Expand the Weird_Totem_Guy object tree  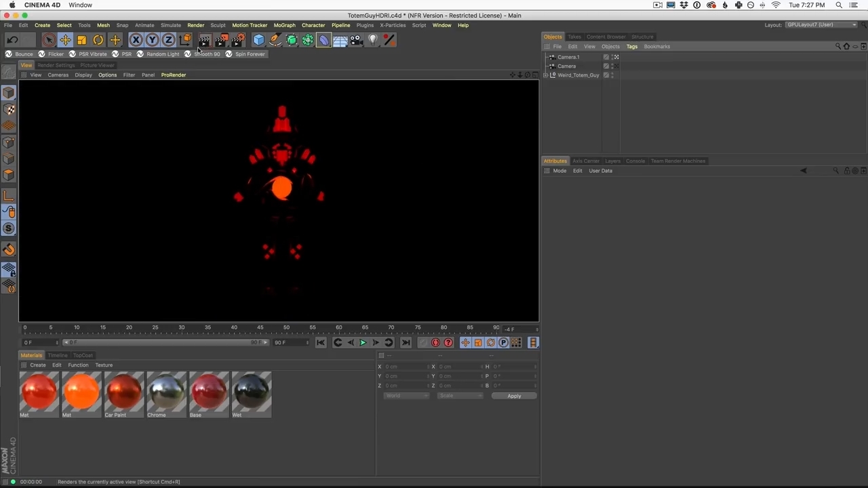(x=546, y=75)
